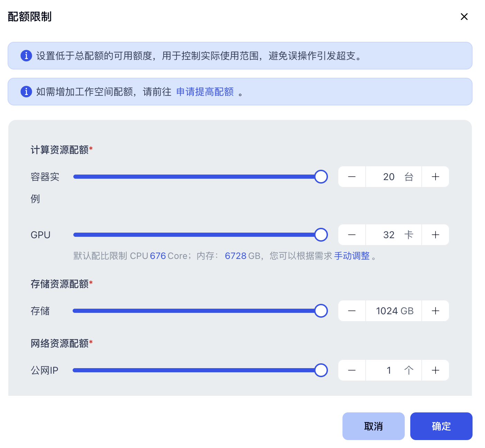The width and height of the screenshot is (485, 448).
Task: Decrease 公网IP count with minus button
Action: pos(352,370)
